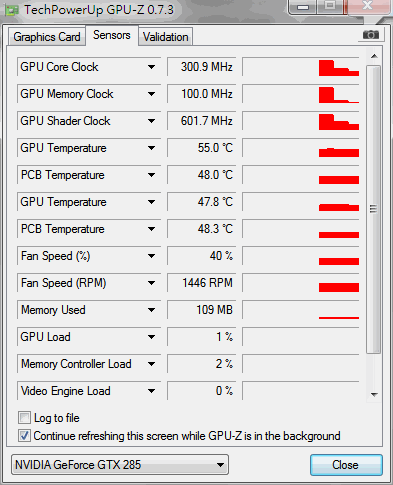This screenshot has height=485, width=393.
Task: Click the scrollbar down arrow
Action: click(x=374, y=395)
